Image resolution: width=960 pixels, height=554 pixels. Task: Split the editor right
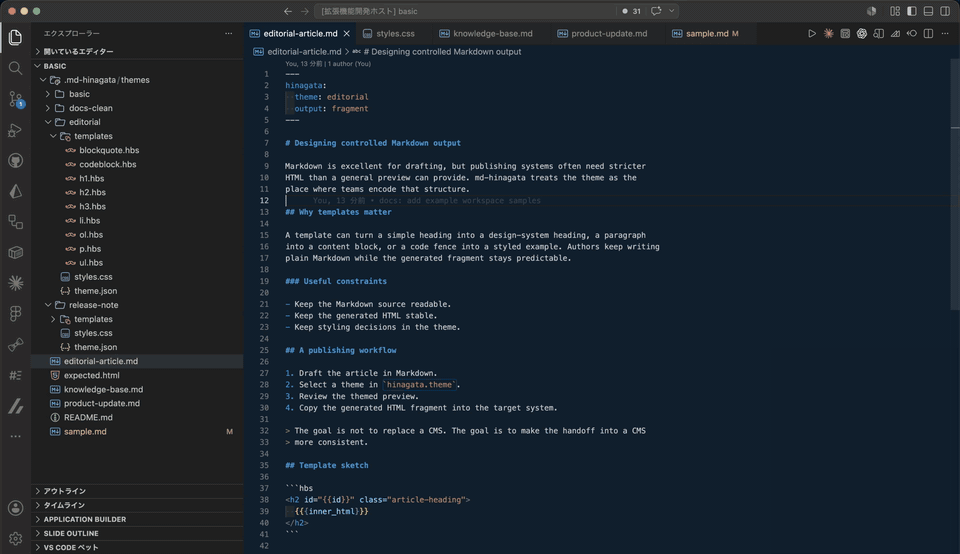pos(928,34)
